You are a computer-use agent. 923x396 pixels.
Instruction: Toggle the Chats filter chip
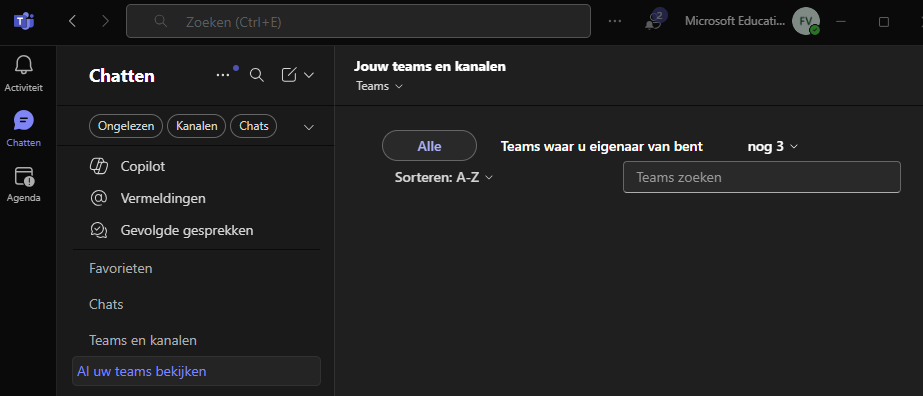coord(254,126)
